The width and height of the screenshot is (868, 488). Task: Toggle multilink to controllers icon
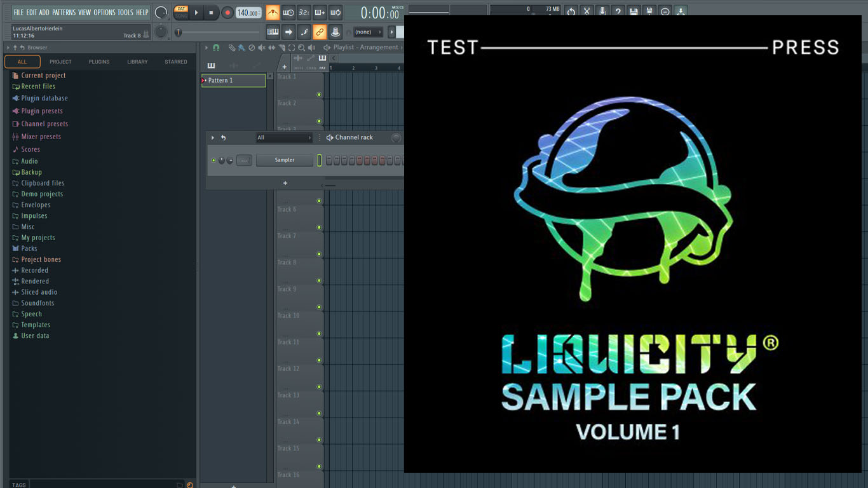pos(320,32)
